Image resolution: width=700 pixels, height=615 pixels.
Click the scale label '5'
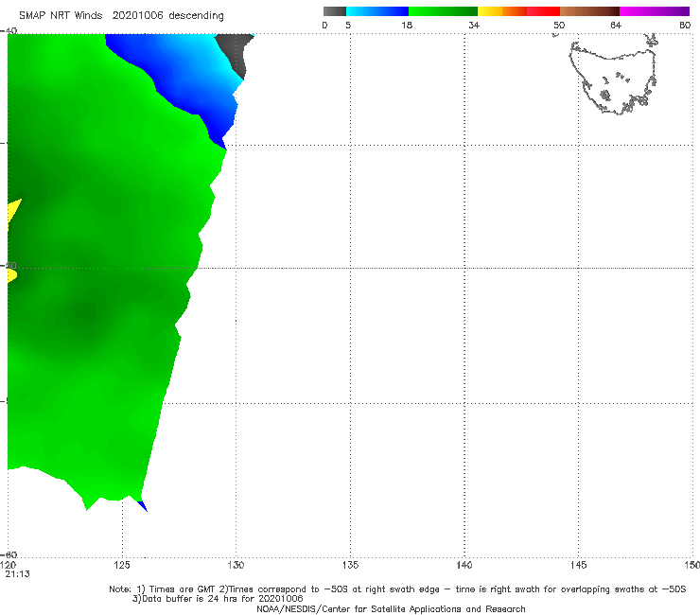tap(348, 25)
